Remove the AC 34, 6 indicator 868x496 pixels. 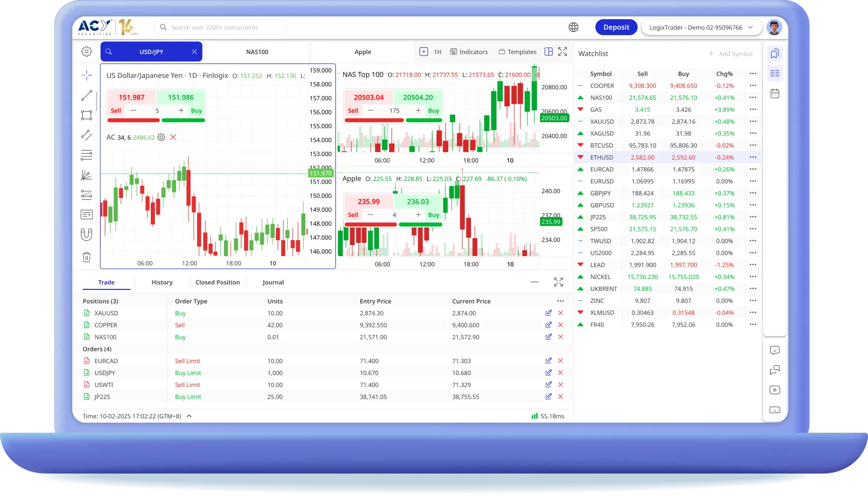[x=173, y=137]
